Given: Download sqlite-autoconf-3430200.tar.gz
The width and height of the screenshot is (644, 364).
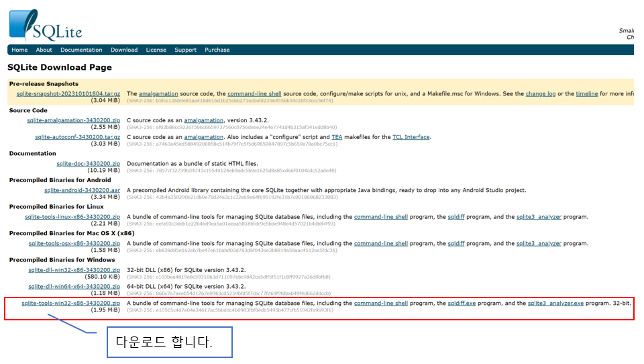Looking at the screenshot, I should tap(78, 137).
